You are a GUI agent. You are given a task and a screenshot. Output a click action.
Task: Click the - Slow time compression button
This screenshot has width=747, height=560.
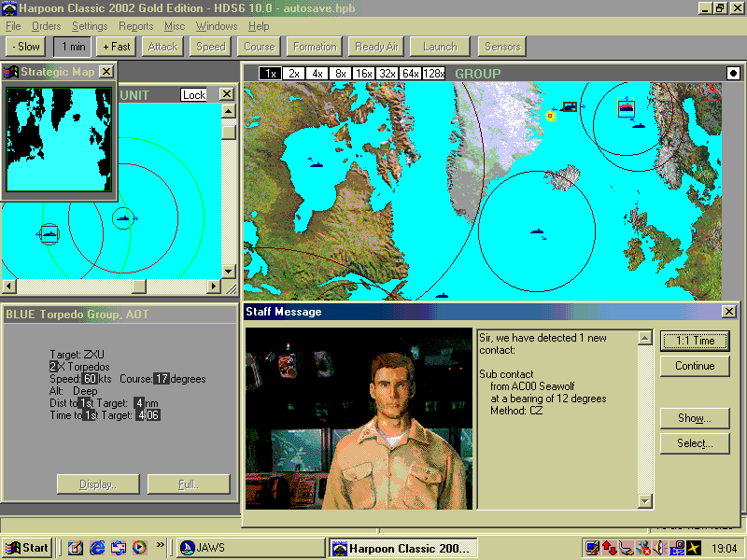(26, 47)
